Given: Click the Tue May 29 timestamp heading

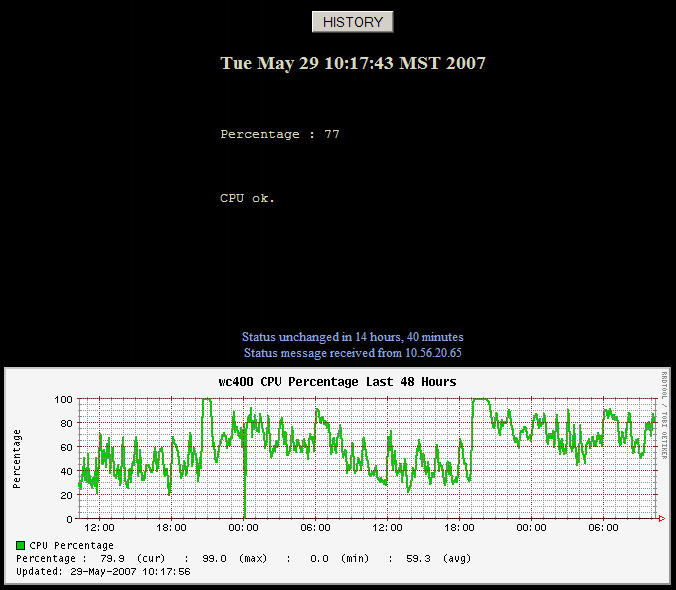Looking at the screenshot, I should [x=353, y=63].
